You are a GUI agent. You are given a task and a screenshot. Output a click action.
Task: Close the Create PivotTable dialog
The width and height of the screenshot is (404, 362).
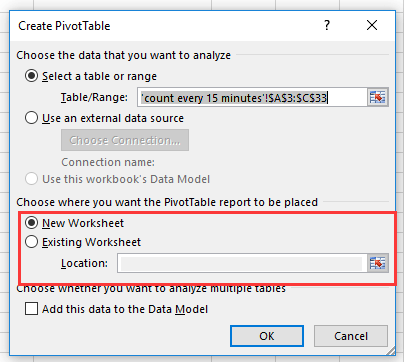pos(372,25)
